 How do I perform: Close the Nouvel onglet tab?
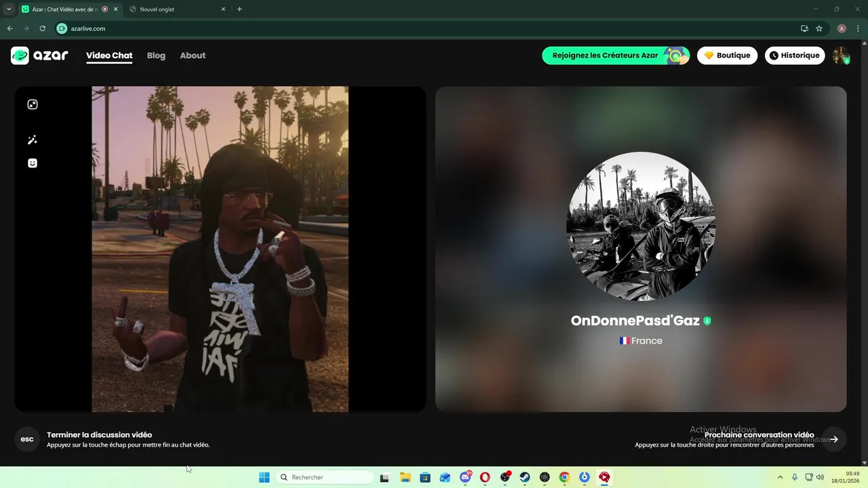pyautogui.click(x=223, y=9)
